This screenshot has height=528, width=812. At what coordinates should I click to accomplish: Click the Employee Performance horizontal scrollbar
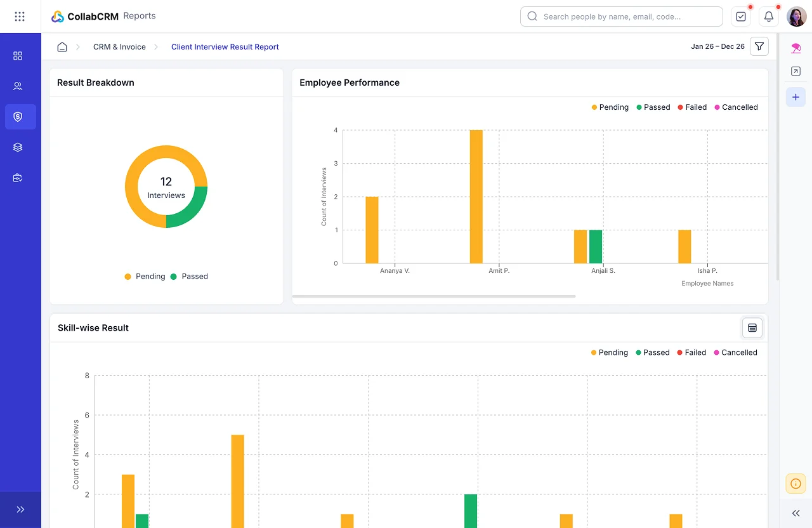(x=434, y=296)
